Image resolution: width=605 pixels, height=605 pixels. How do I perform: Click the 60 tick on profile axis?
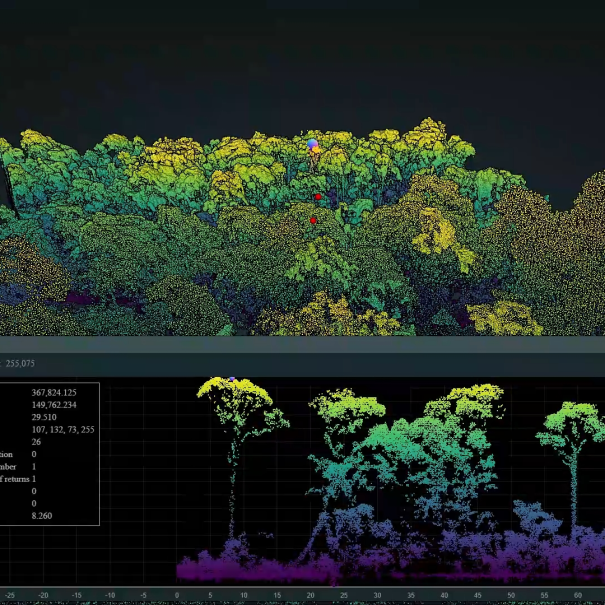(x=580, y=596)
